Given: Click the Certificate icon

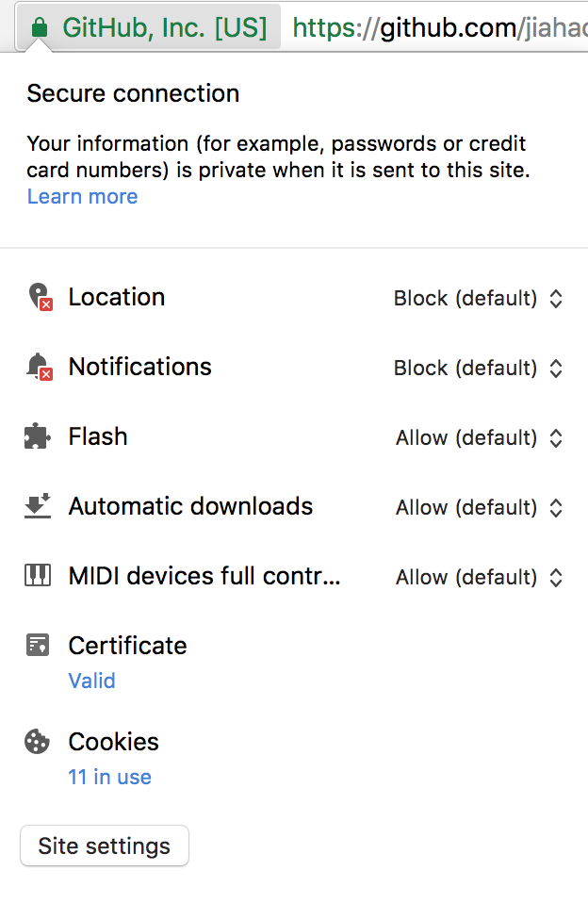Looking at the screenshot, I should (37, 646).
